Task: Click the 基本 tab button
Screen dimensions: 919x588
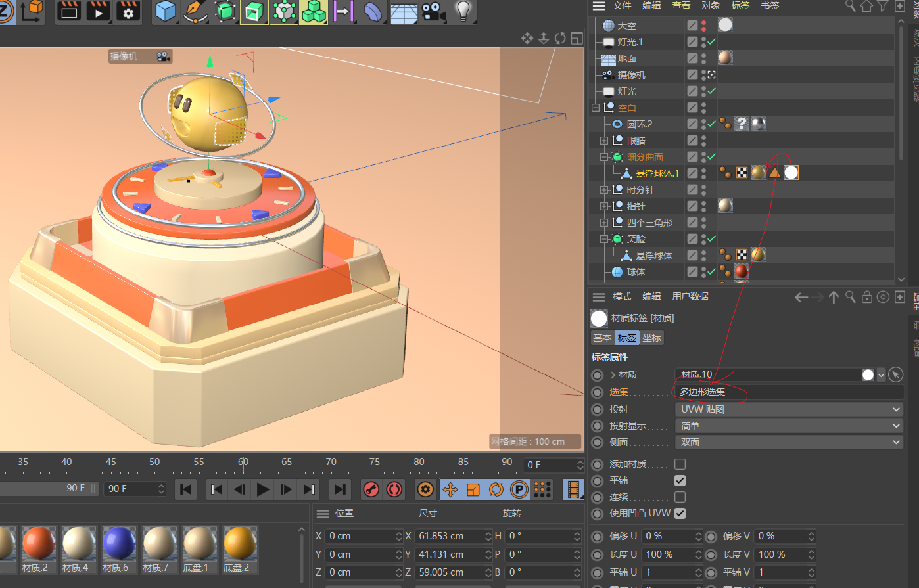Action: click(601, 338)
